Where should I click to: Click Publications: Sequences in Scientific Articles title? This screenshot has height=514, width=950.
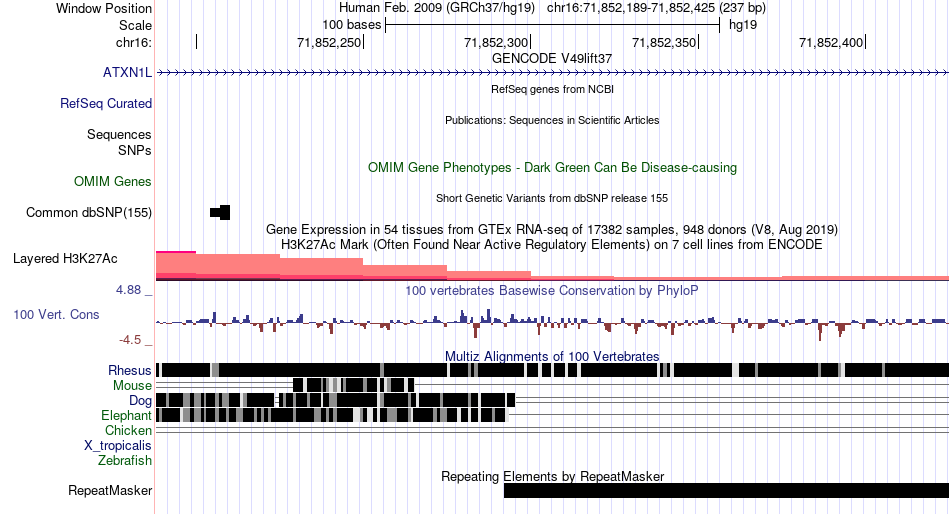coord(552,121)
